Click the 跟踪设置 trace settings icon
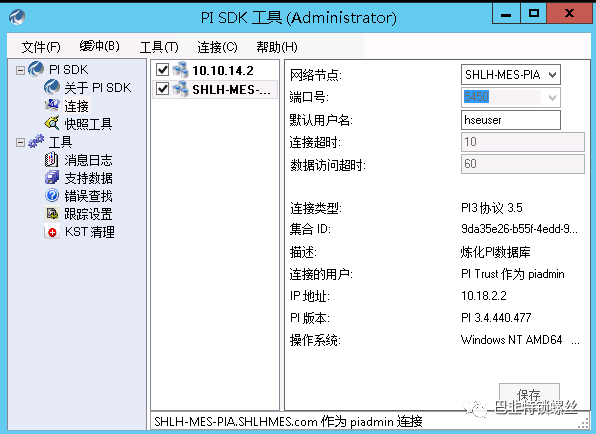Image resolution: width=596 pixels, height=434 pixels. (x=52, y=213)
